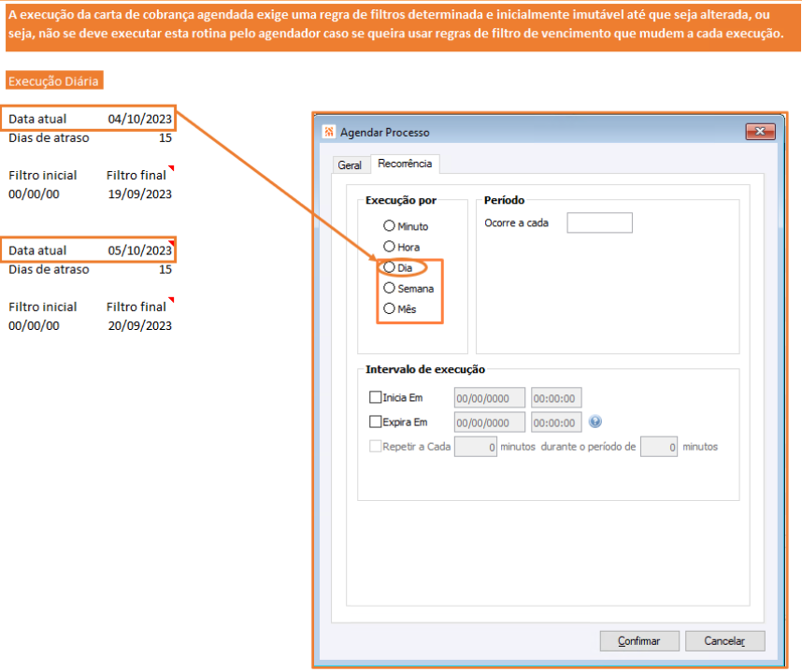Image resolution: width=802 pixels, height=672 pixels.
Task: Click the 20/09/2023 Filtro final value
Action: pos(139,326)
